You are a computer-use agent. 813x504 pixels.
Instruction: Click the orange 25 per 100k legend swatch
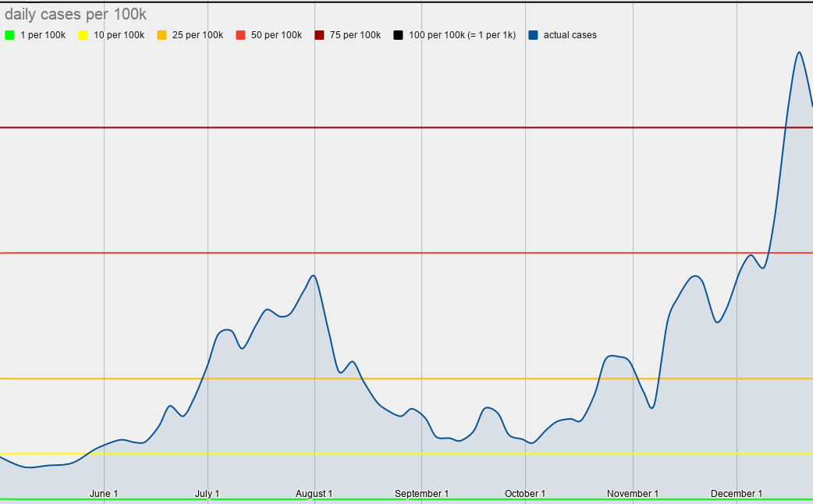162,35
